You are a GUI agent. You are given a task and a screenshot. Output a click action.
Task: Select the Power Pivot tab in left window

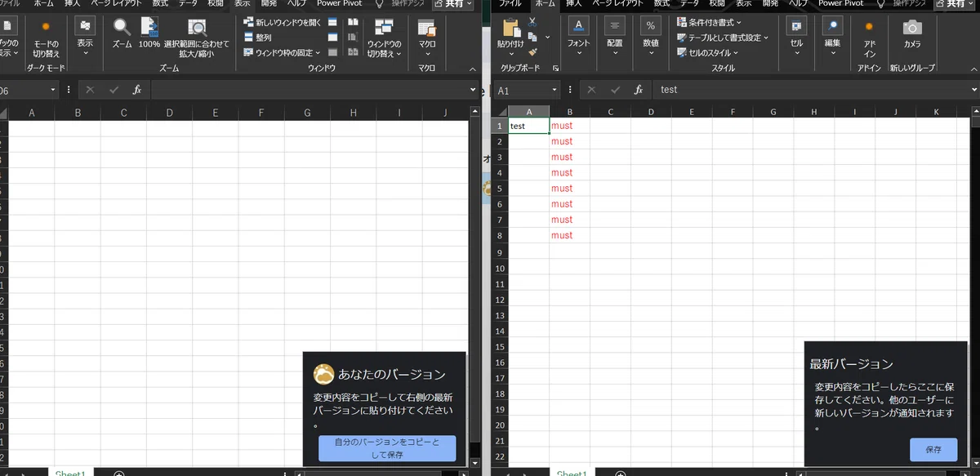341,3
